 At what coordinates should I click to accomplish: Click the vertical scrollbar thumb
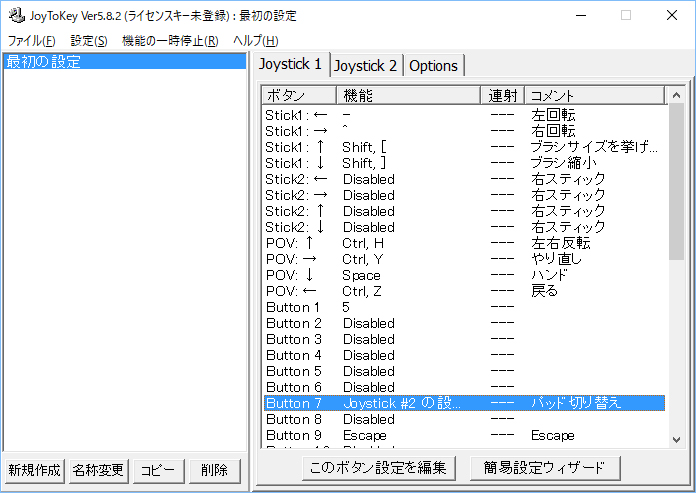pyautogui.click(x=676, y=182)
